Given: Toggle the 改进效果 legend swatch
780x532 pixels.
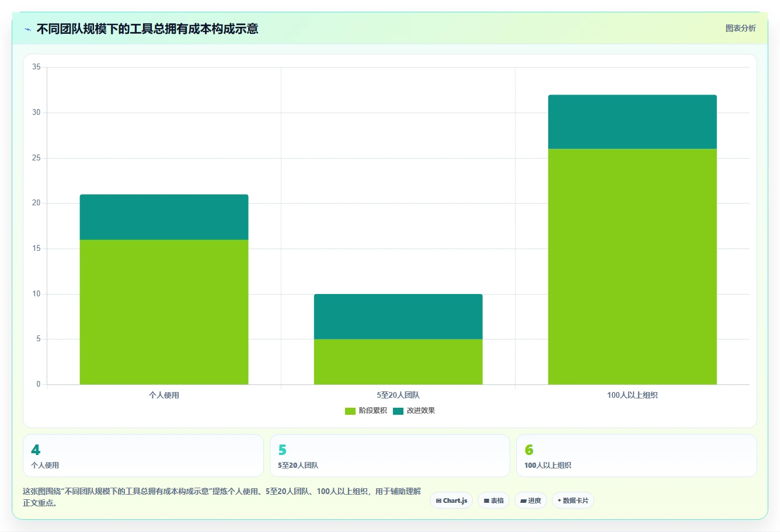Looking at the screenshot, I should click(x=398, y=411).
